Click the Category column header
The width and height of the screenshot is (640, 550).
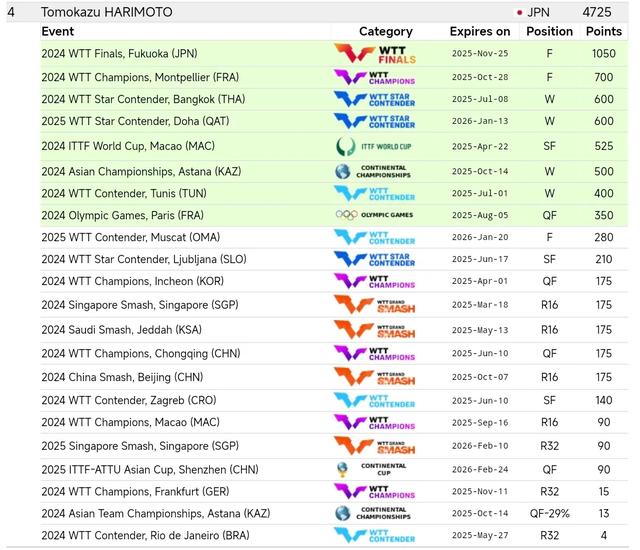tap(386, 31)
